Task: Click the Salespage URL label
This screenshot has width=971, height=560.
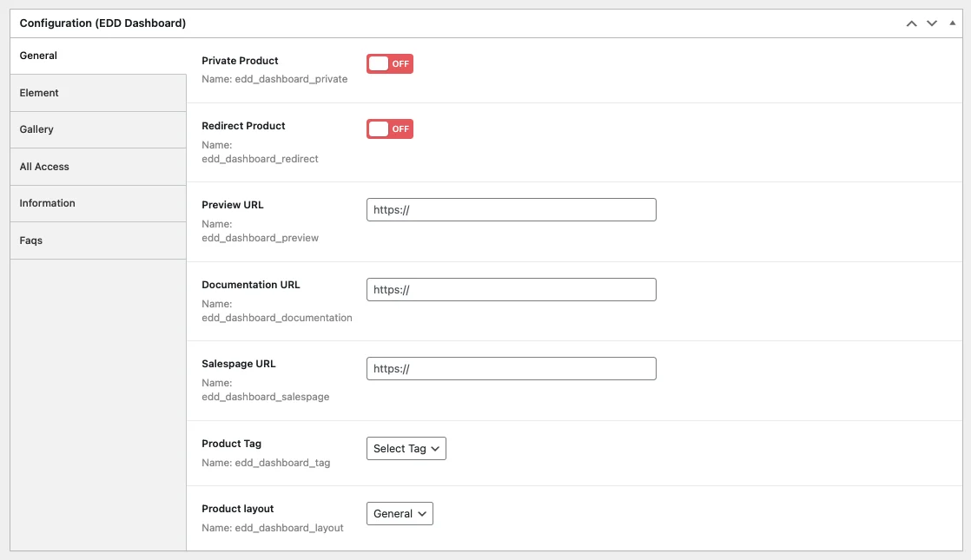Action: 239,364
